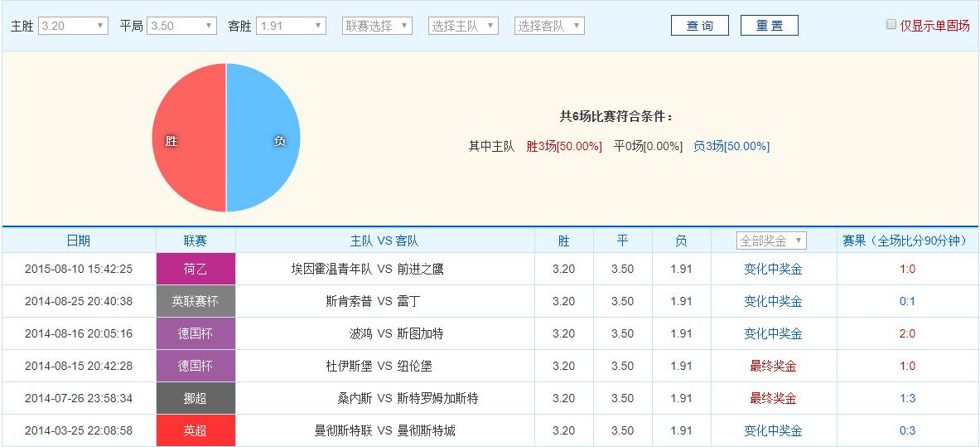Image resolution: width=980 pixels, height=447 pixels.
Task: Click 杜伊斯堡 VS 纽伦堡 match
Action: [x=379, y=367]
